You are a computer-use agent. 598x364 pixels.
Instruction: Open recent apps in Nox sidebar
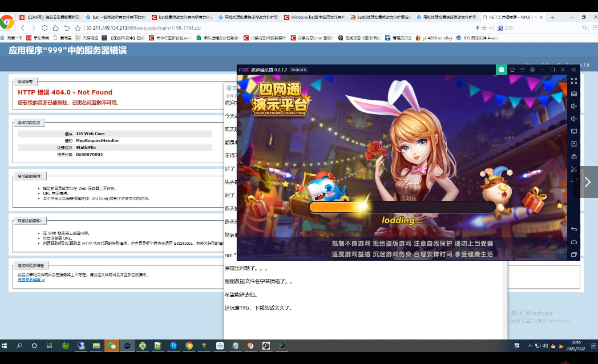click(x=574, y=254)
